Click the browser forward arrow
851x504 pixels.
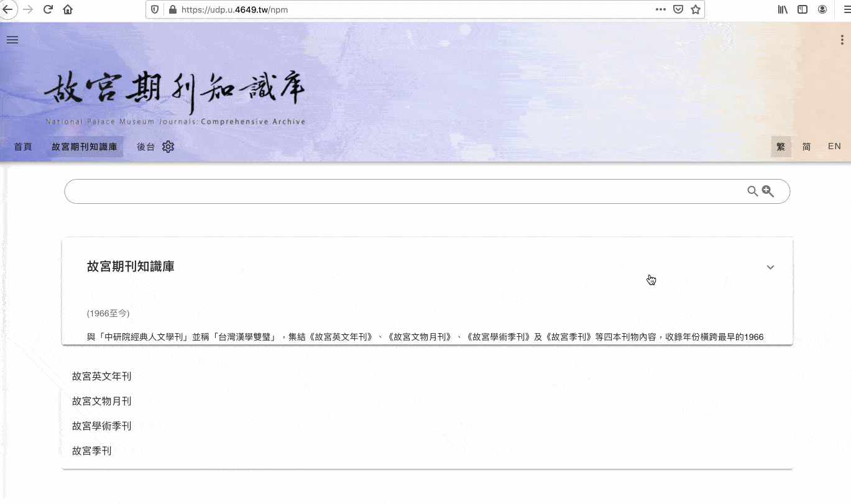click(x=28, y=9)
